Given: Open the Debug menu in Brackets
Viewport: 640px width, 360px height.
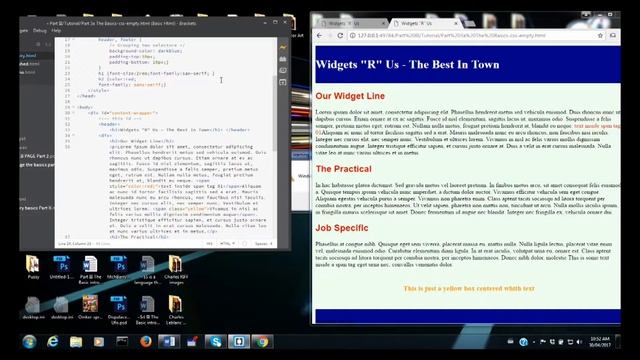Looking at the screenshot, I should [40, 31].
